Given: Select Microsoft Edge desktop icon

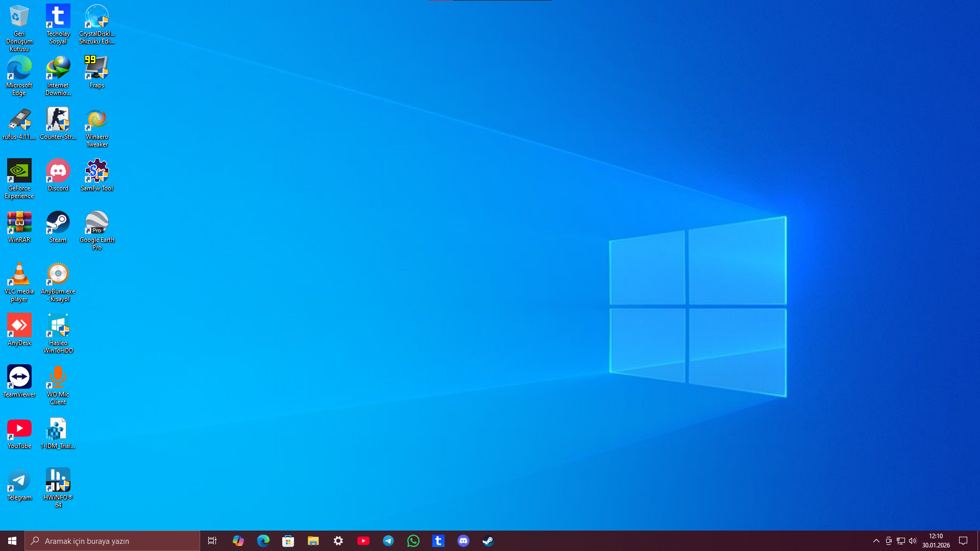Looking at the screenshot, I should tap(19, 76).
